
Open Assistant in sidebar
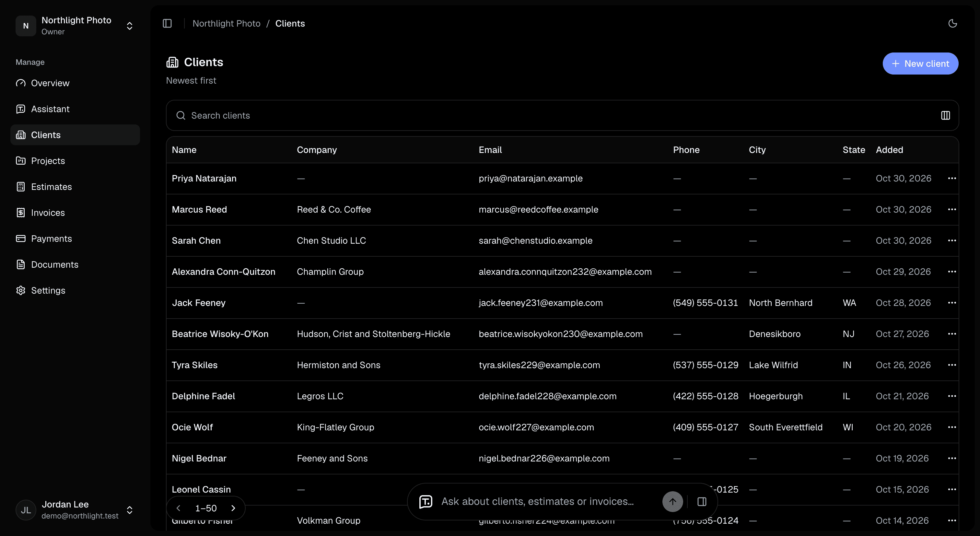(x=75, y=109)
